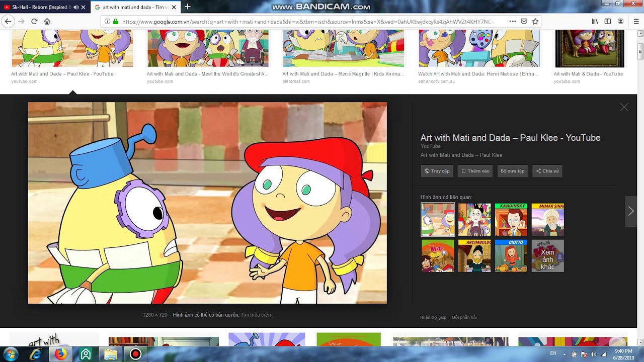Switch to the Sk-Hall Reborn YouTube tab

(x=40, y=7)
